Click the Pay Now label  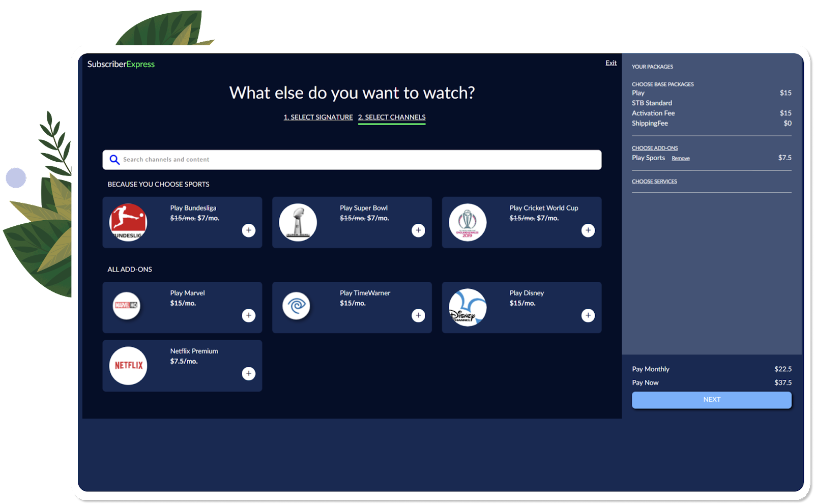coord(645,383)
